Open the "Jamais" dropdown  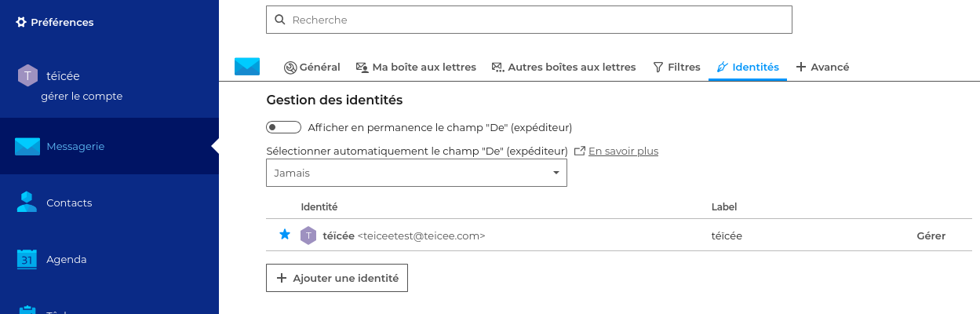[416, 173]
